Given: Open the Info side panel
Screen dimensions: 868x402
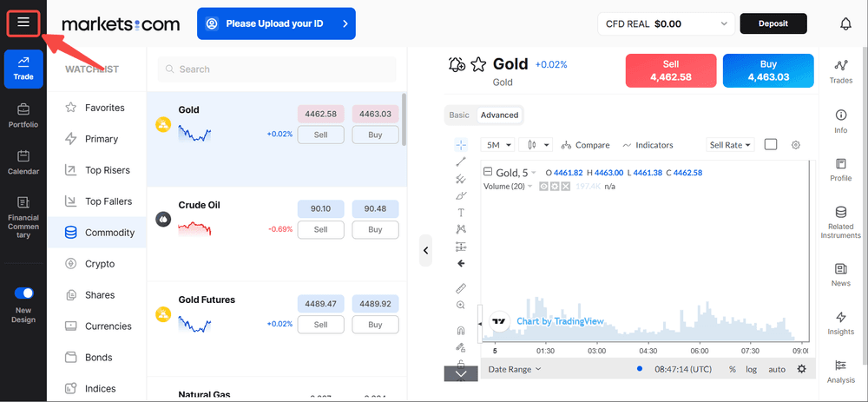Looking at the screenshot, I should (x=841, y=121).
